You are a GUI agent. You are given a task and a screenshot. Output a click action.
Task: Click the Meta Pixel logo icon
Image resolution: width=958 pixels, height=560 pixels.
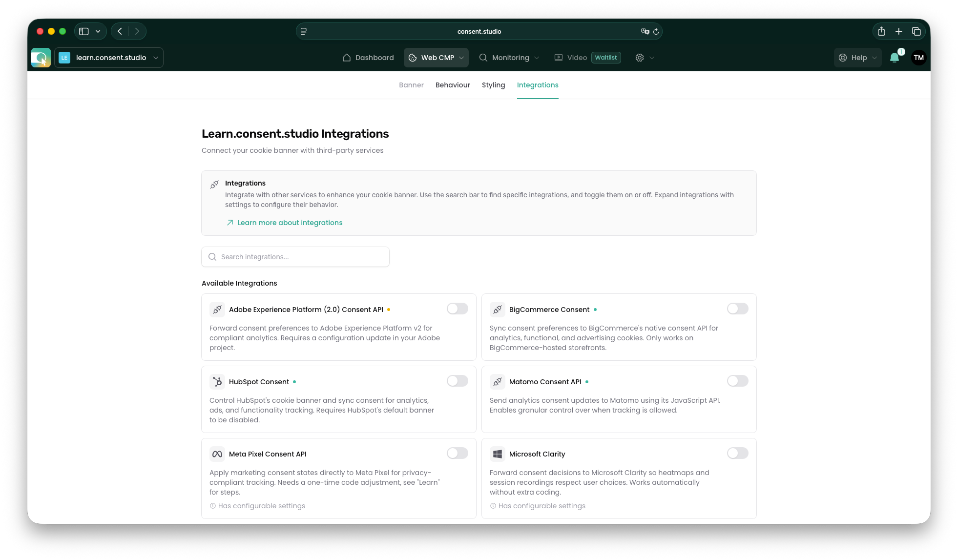pyautogui.click(x=217, y=454)
